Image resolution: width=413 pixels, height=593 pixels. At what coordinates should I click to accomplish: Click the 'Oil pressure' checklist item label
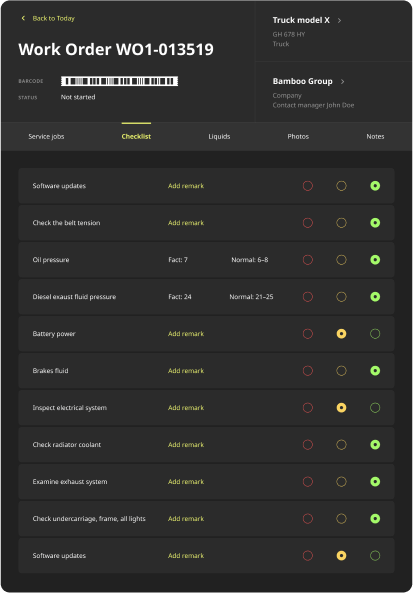[x=51, y=260]
